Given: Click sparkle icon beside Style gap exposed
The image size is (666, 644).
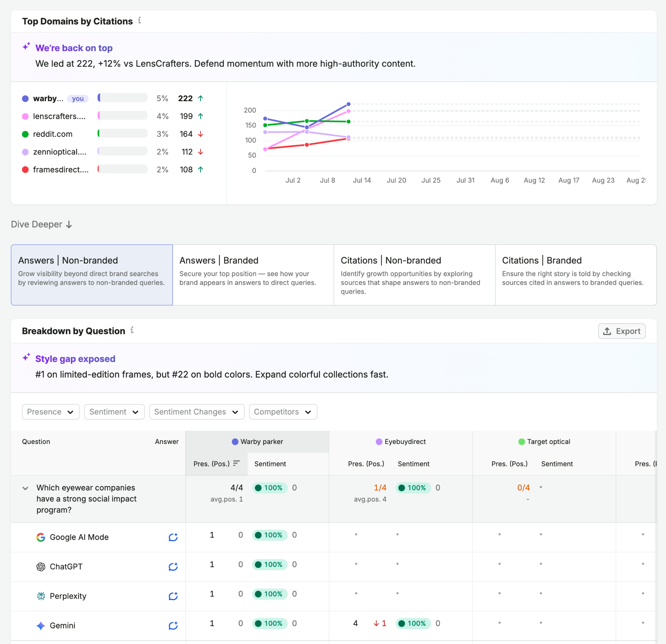Looking at the screenshot, I should pos(27,357).
